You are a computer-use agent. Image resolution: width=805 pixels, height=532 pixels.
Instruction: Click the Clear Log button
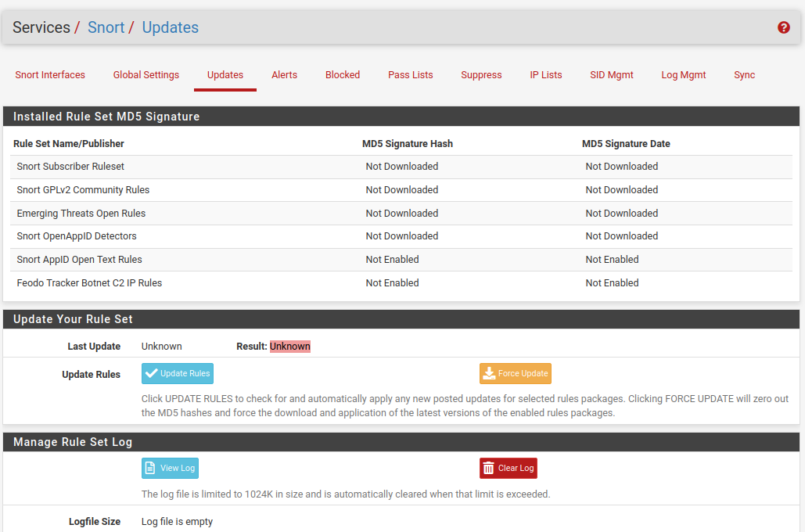coord(508,468)
